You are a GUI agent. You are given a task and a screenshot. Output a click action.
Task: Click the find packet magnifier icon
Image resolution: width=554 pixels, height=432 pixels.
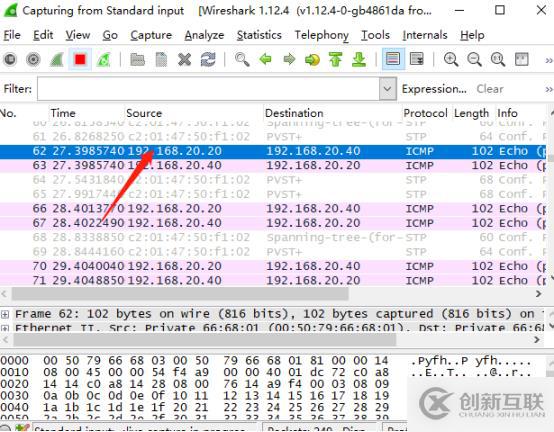click(242, 59)
